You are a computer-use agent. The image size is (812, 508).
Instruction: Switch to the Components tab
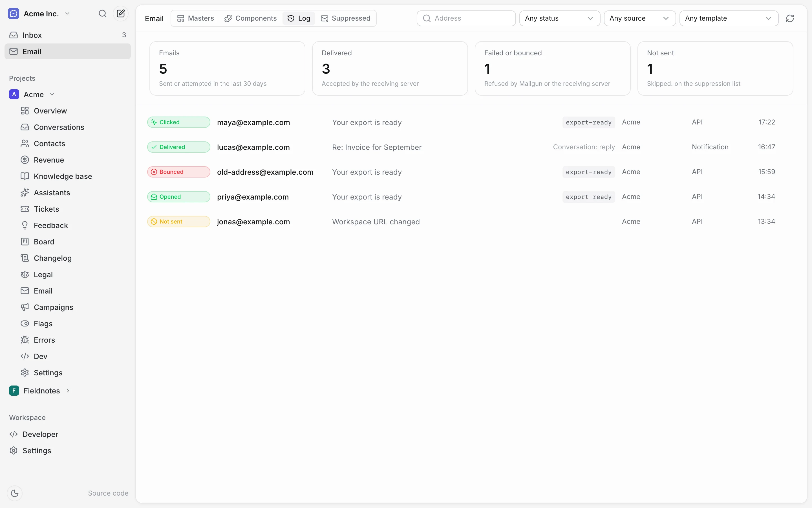click(x=250, y=18)
